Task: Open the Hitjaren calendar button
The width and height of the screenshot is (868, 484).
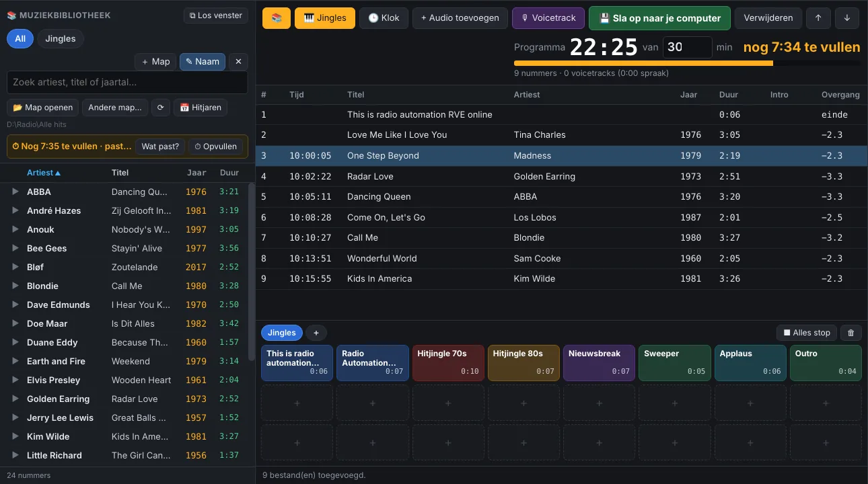Action: (201, 108)
